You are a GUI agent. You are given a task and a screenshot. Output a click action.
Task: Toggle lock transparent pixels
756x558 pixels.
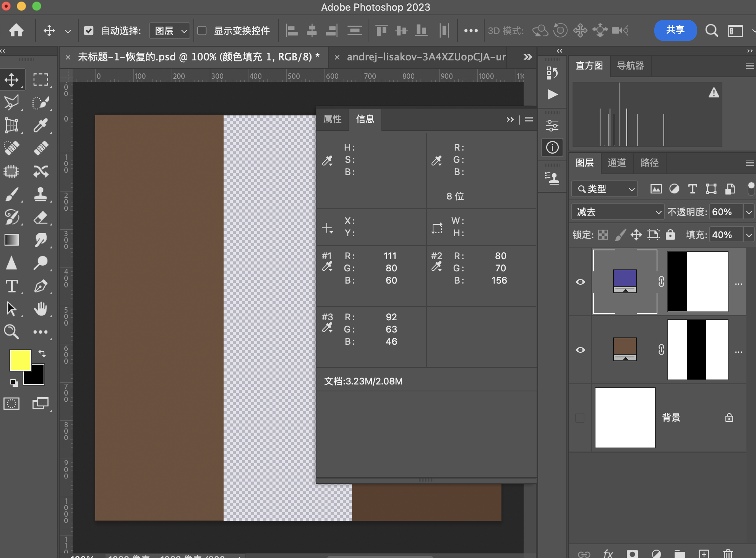[x=603, y=235]
